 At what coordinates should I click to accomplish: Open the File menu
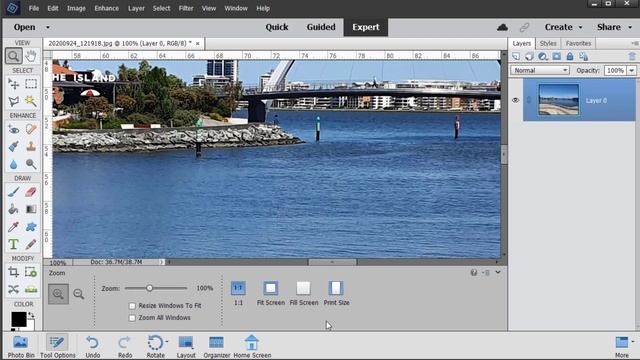pyautogui.click(x=34, y=8)
